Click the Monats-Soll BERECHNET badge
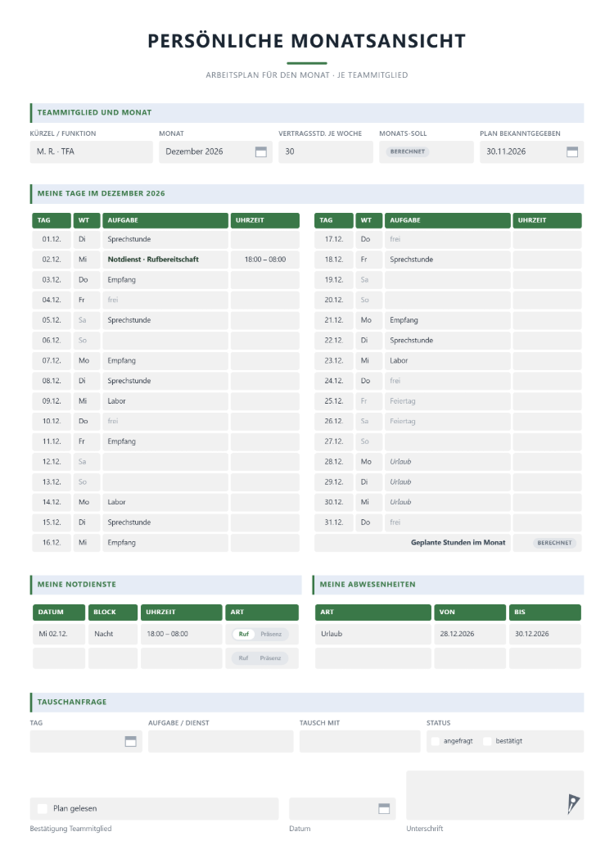The image size is (614, 868). click(x=408, y=151)
